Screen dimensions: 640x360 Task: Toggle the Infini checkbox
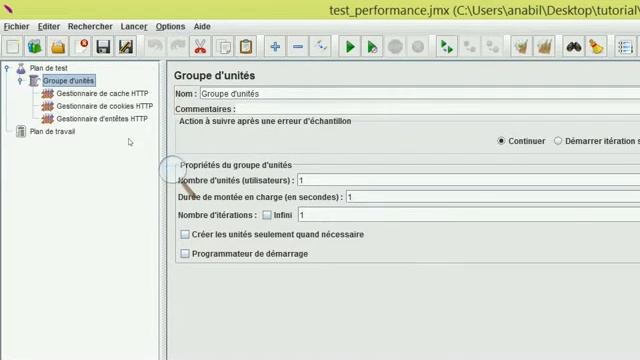[267, 215]
